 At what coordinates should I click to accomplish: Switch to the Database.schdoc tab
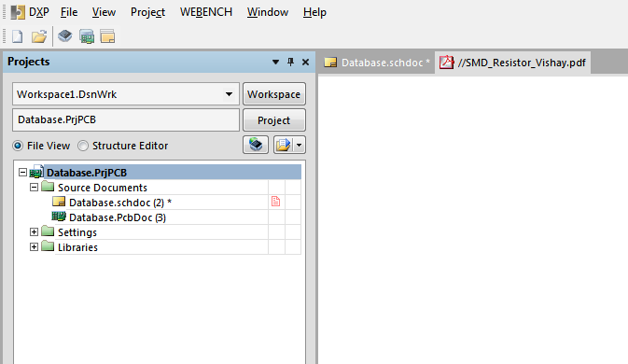376,63
